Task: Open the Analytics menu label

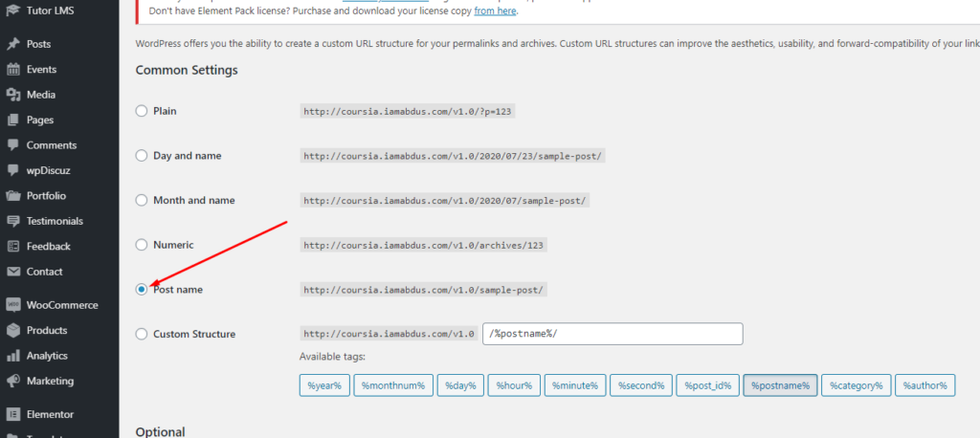Action: pos(47,356)
